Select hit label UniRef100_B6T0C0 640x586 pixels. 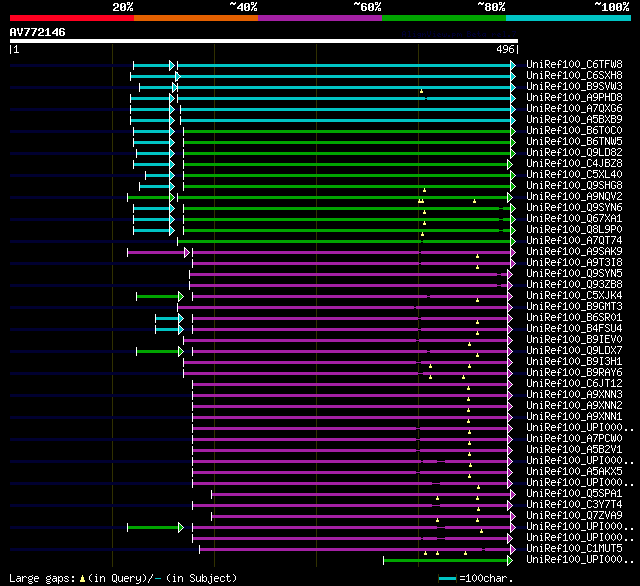[x=574, y=131]
